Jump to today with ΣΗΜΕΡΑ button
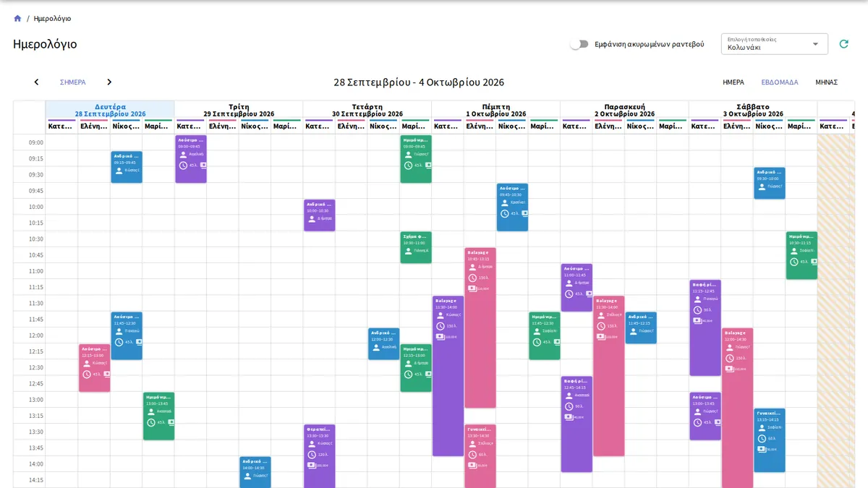Viewport: 868px width, 488px height. pyautogui.click(x=72, y=82)
